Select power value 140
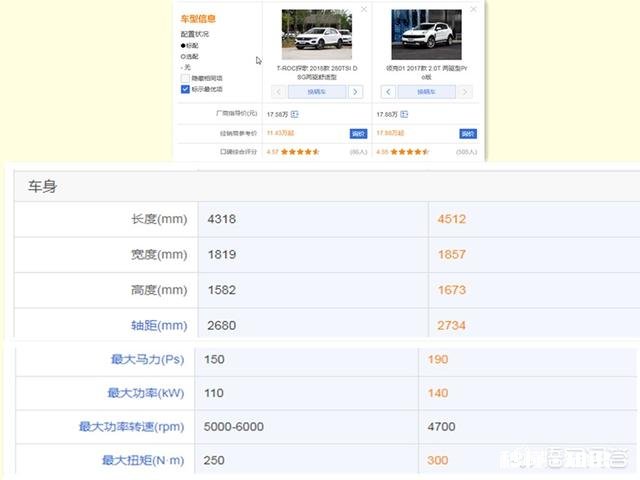This screenshot has width=640, height=480. [x=438, y=393]
